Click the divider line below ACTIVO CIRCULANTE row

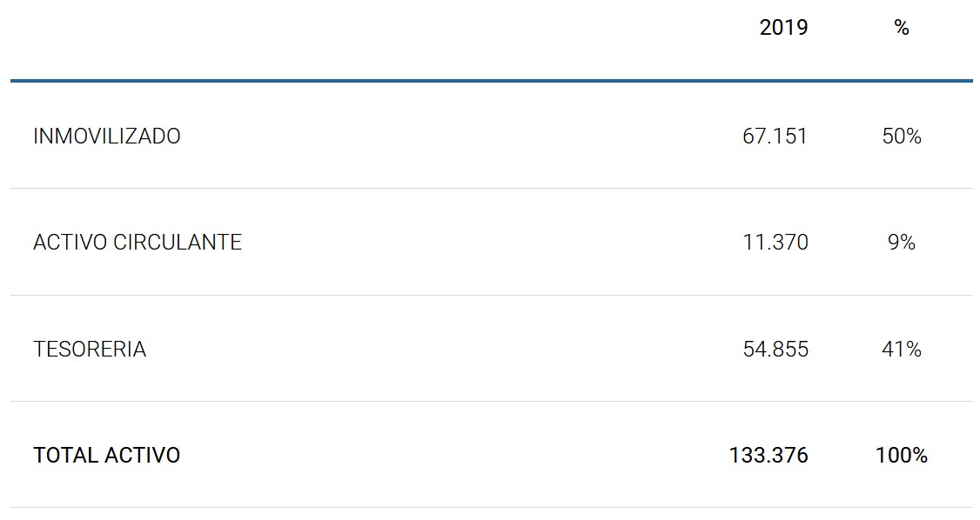(x=491, y=295)
